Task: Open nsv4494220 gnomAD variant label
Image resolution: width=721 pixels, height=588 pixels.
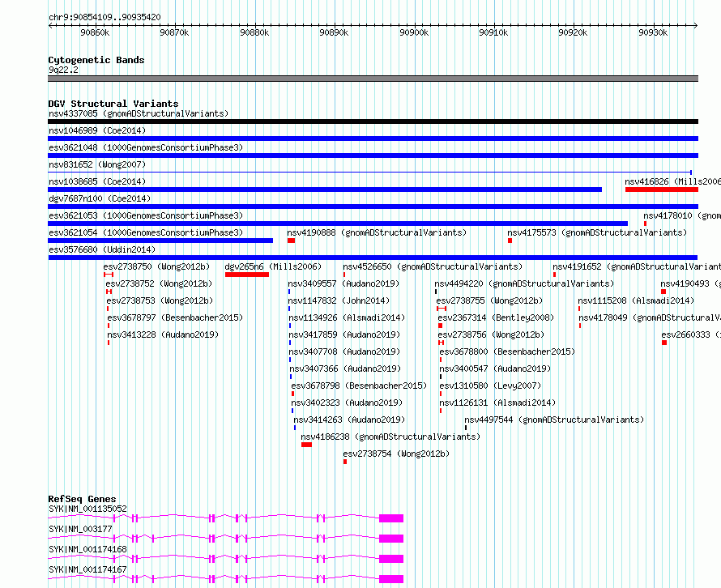Action: (524, 283)
